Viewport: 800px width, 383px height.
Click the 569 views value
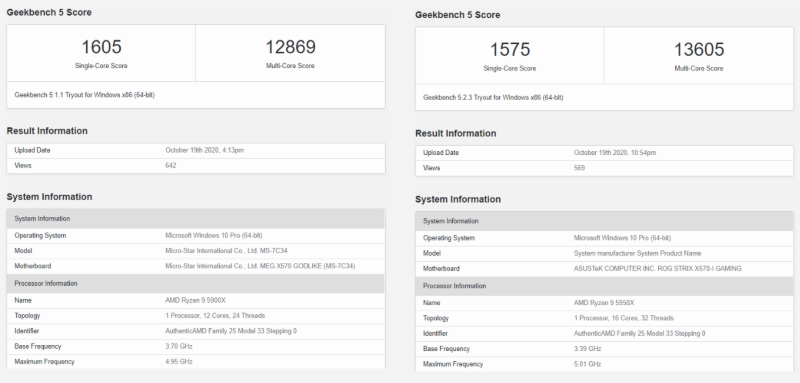click(x=579, y=168)
